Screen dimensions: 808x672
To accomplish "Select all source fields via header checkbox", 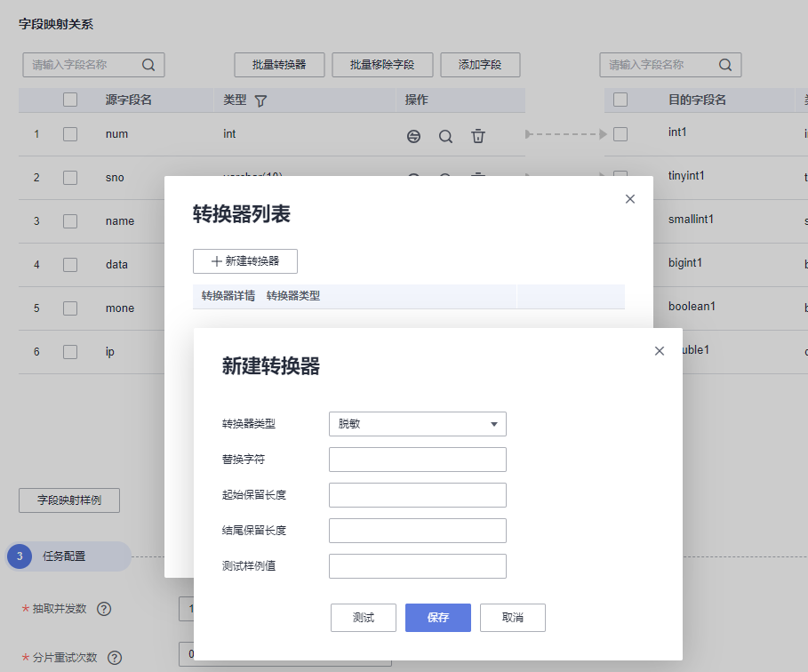I will 70,100.
